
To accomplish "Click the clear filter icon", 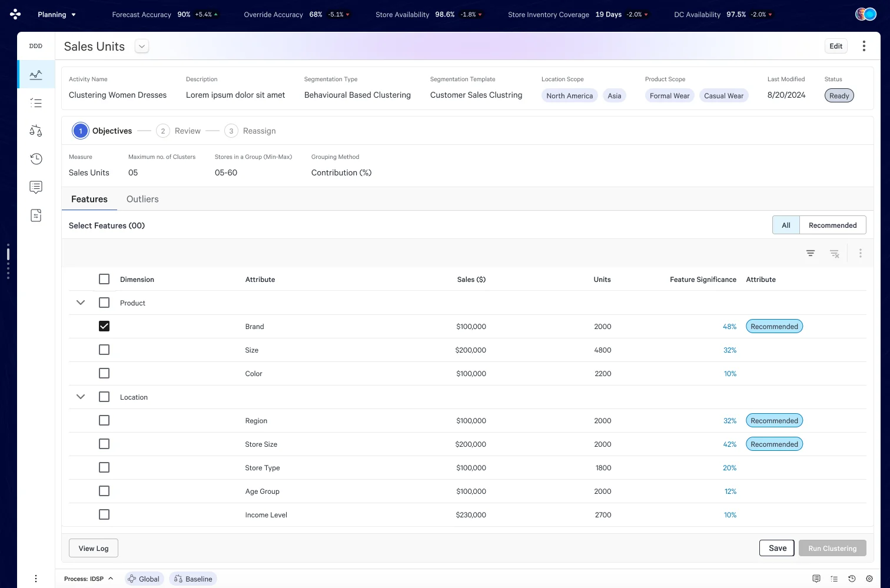I will pyautogui.click(x=834, y=253).
